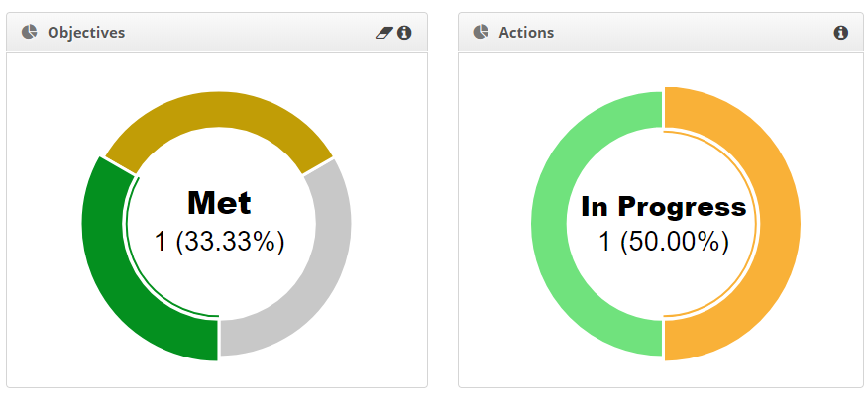Click the Objectives panel header bar
Viewport: 868px width, 408px height.
pyautogui.click(x=217, y=32)
